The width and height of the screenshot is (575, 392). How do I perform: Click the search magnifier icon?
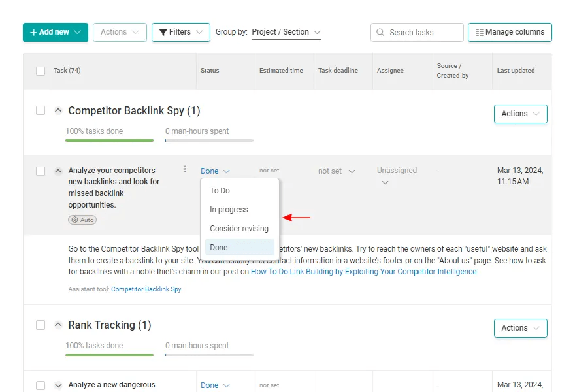coord(380,32)
